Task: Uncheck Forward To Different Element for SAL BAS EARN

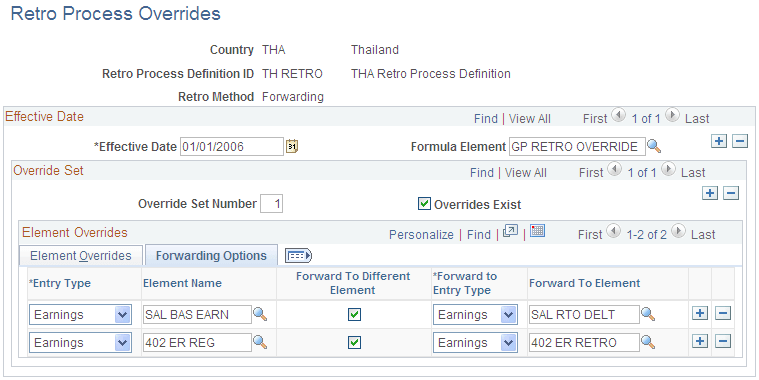Action: click(354, 315)
